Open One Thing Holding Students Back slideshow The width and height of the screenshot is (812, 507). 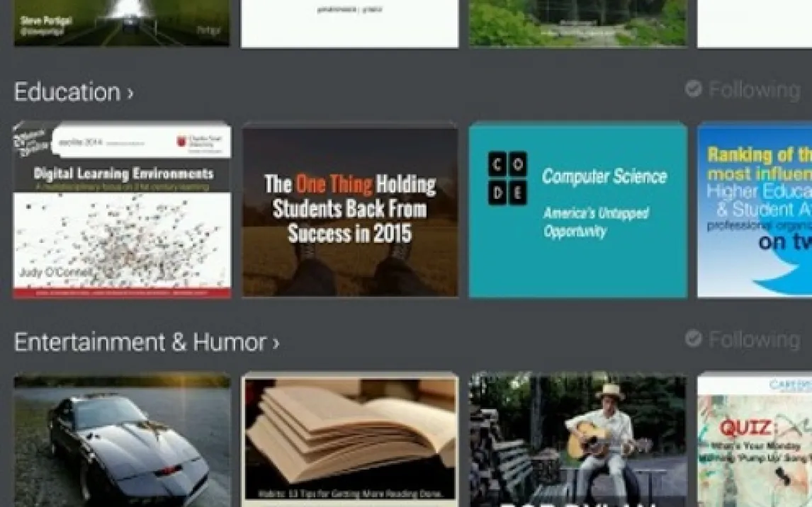pyautogui.click(x=350, y=210)
